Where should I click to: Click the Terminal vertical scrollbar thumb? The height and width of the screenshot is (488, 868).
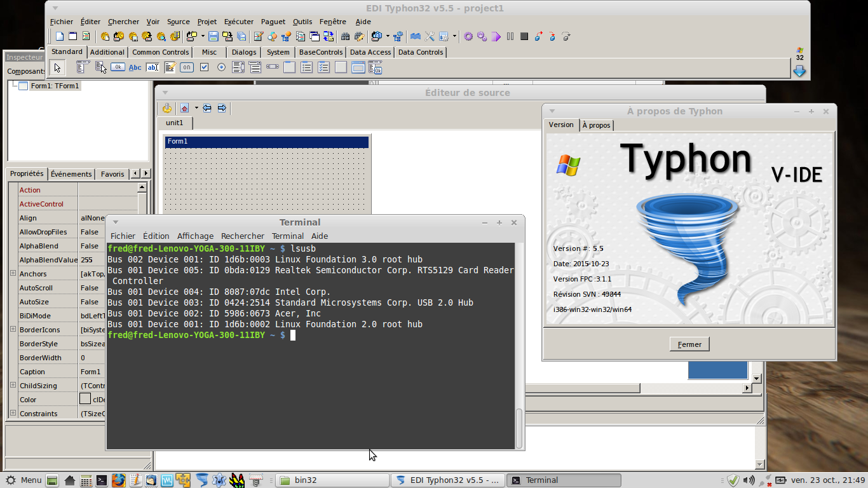[519, 428]
